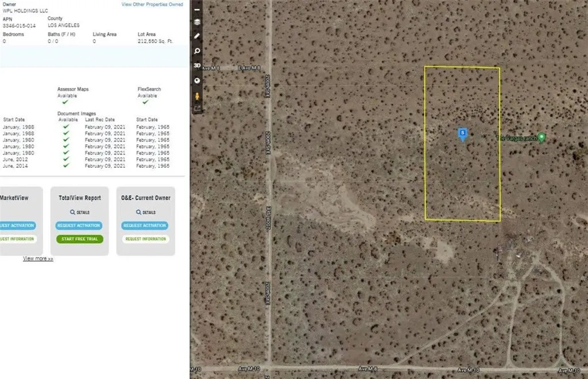
Task: Select the pencil draw tool on map
Action: (x=197, y=36)
